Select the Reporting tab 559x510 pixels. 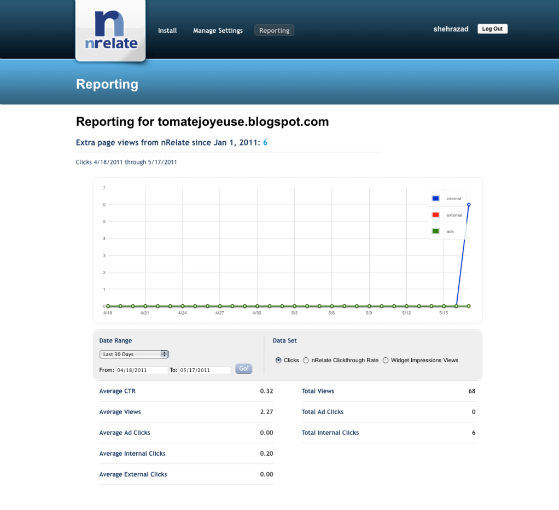tap(274, 30)
